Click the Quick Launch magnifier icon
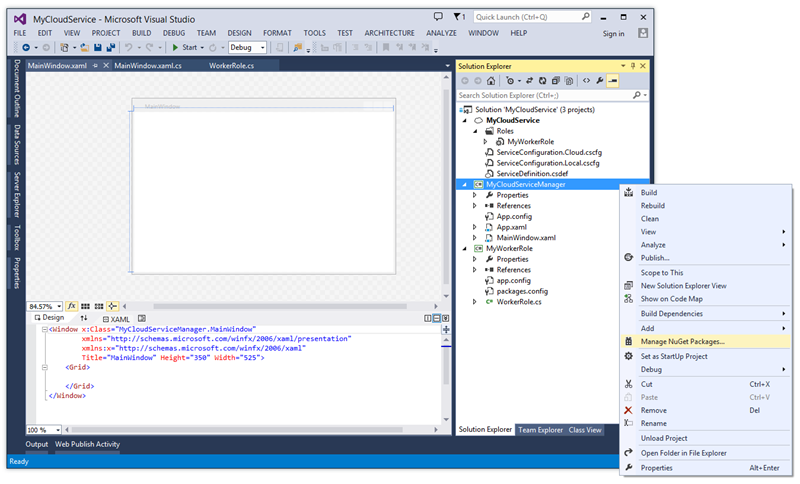 [x=586, y=17]
